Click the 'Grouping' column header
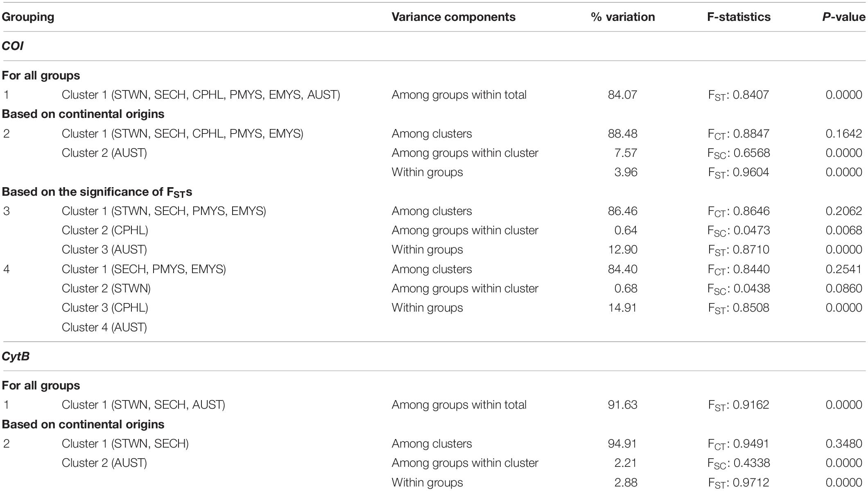This screenshot has width=868, height=491. point(28,17)
